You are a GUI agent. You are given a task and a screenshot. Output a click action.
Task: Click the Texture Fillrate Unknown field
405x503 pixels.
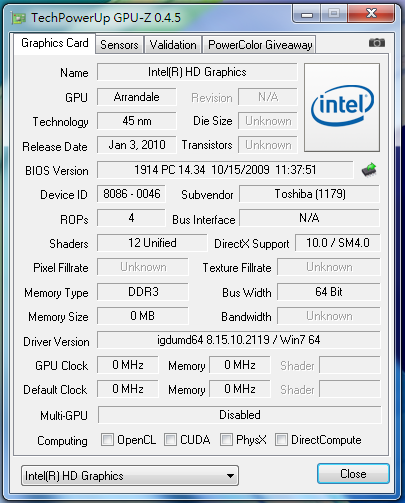point(329,267)
